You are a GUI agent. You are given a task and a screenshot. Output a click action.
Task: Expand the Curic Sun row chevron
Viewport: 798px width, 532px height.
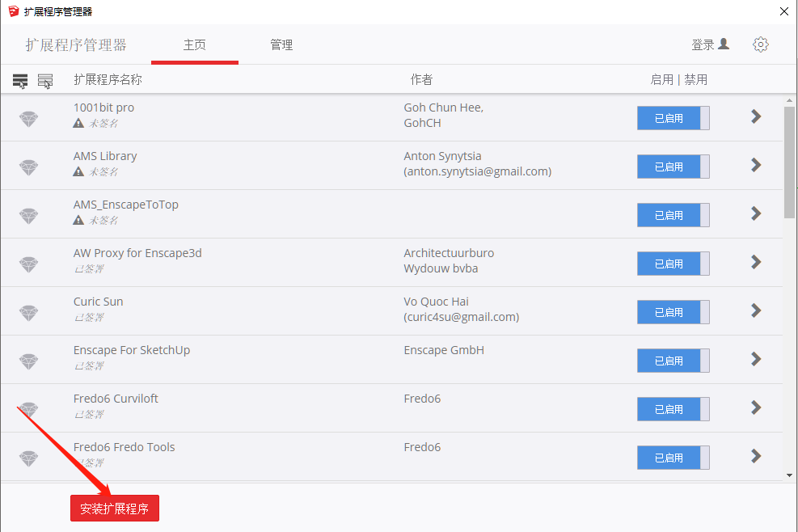tap(756, 310)
